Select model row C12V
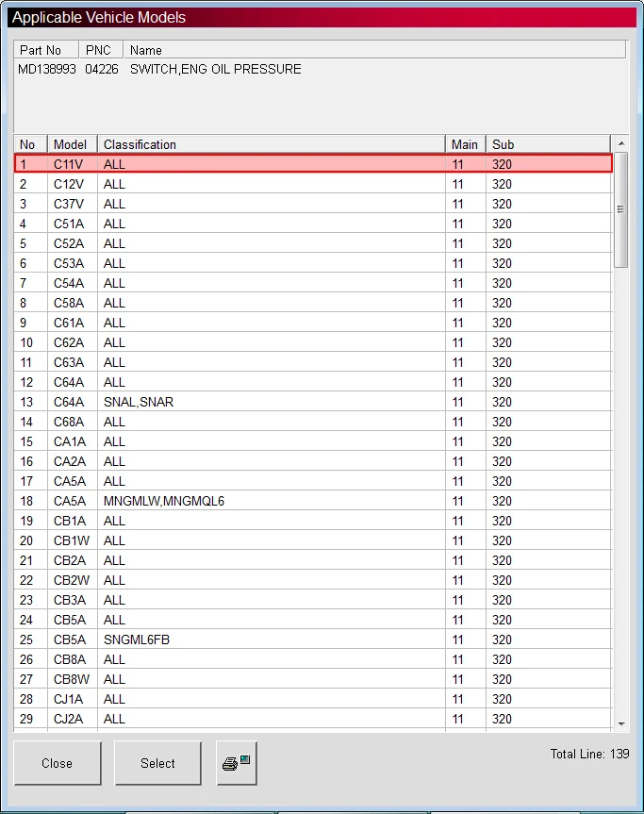The image size is (644, 814). pyautogui.click(x=313, y=184)
